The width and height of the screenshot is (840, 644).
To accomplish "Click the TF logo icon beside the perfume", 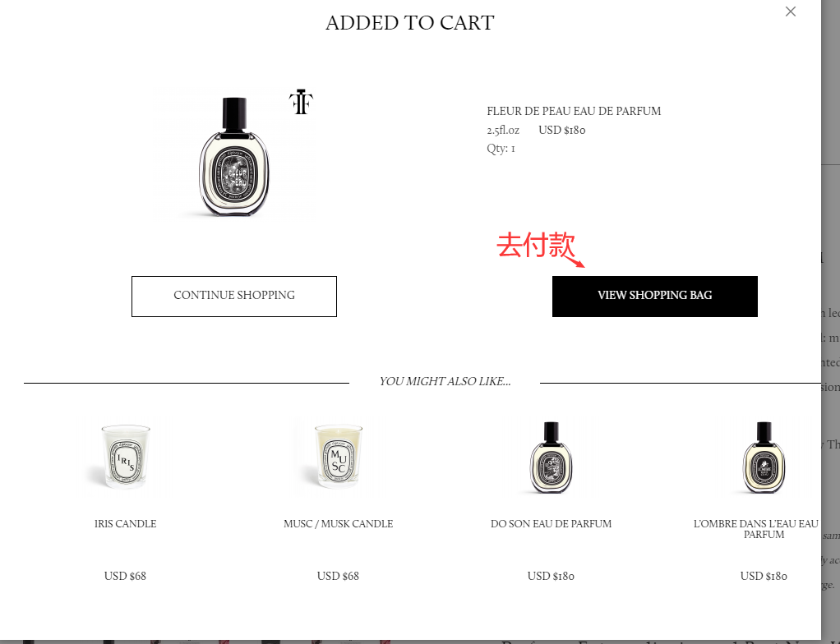I will point(301,102).
